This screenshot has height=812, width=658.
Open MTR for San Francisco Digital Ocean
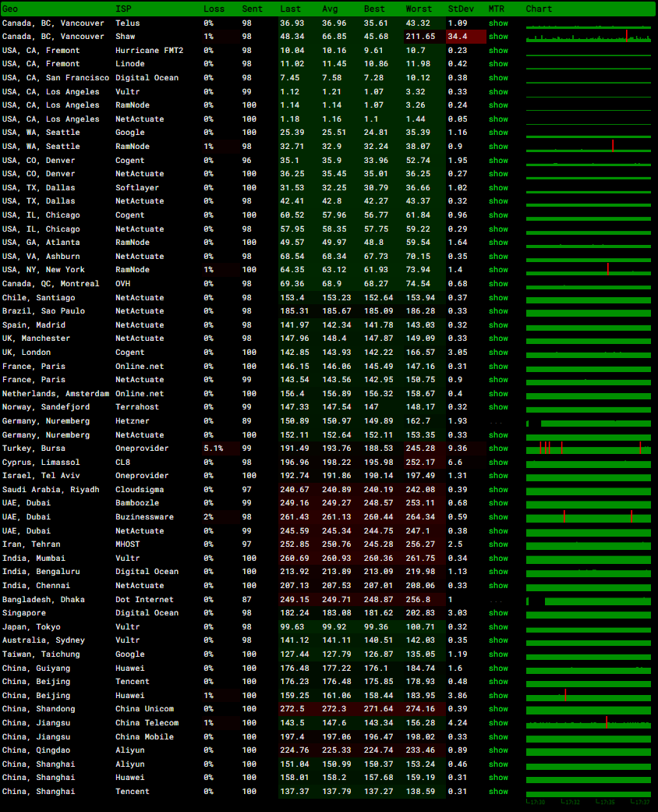click(498, 78)
